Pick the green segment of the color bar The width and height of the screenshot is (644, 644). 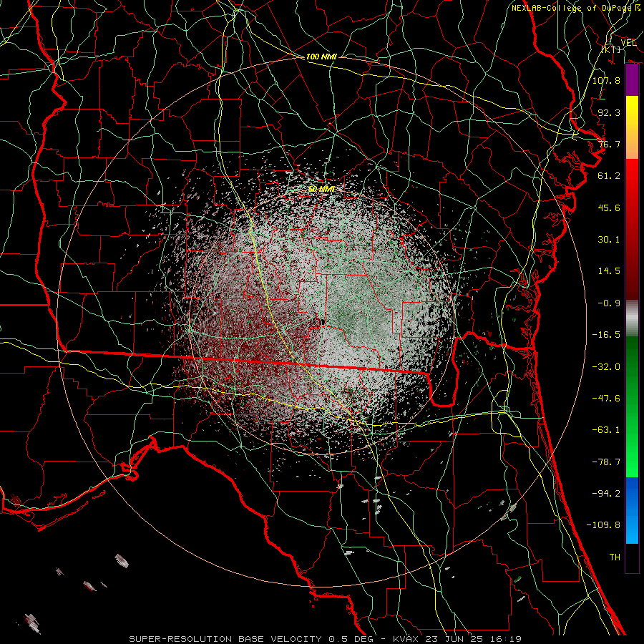(632, 406)
